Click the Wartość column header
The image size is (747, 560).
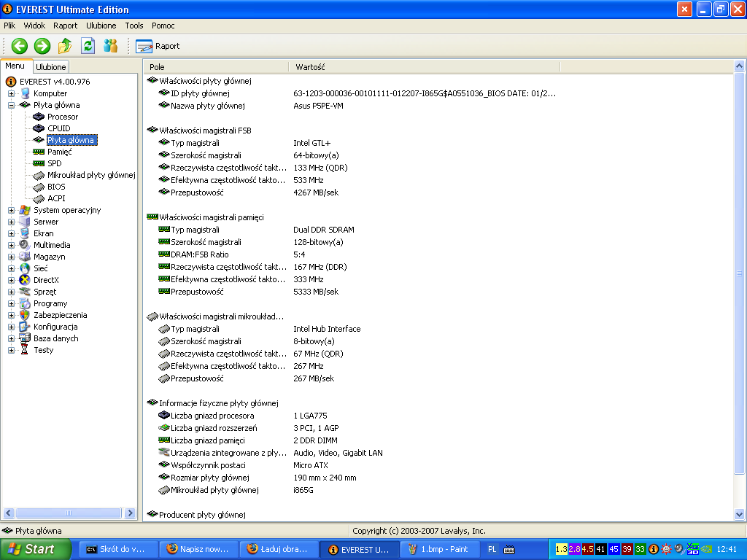424,67
